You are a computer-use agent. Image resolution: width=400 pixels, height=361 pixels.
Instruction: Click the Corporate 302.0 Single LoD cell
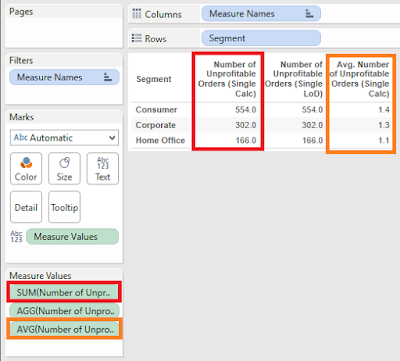pyautogui.click(x=312, y=125)
